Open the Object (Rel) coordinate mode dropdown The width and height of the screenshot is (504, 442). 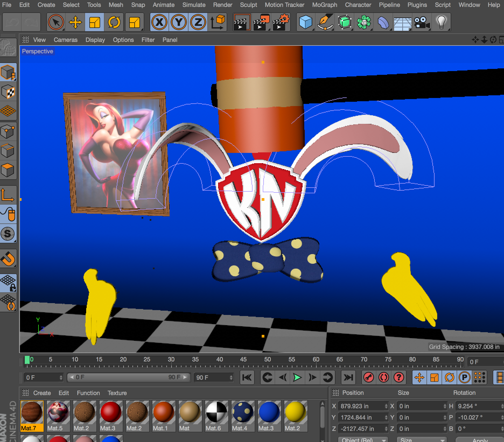(363, 440)
